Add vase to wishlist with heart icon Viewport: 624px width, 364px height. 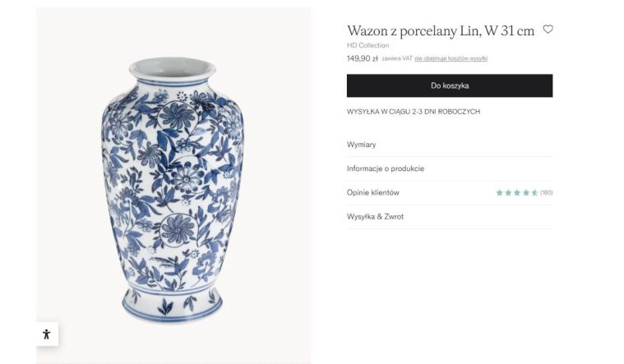point(548,29)
